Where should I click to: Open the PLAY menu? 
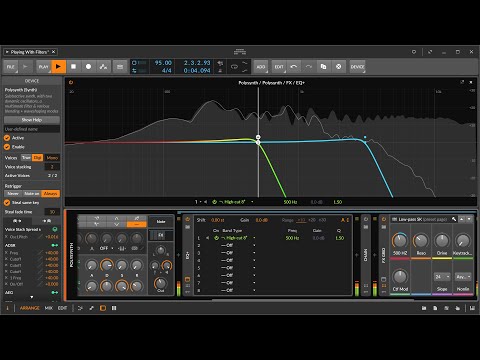pos(44,67)
